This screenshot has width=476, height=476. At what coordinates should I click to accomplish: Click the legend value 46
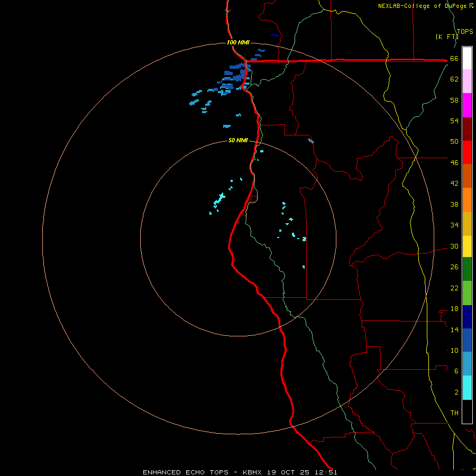pyautogui.click(x=454, y=163)
